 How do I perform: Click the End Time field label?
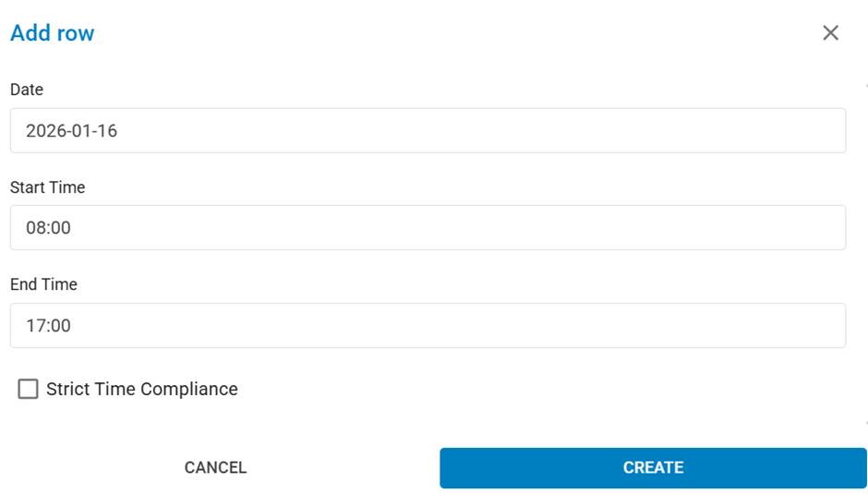pos(43,284)
